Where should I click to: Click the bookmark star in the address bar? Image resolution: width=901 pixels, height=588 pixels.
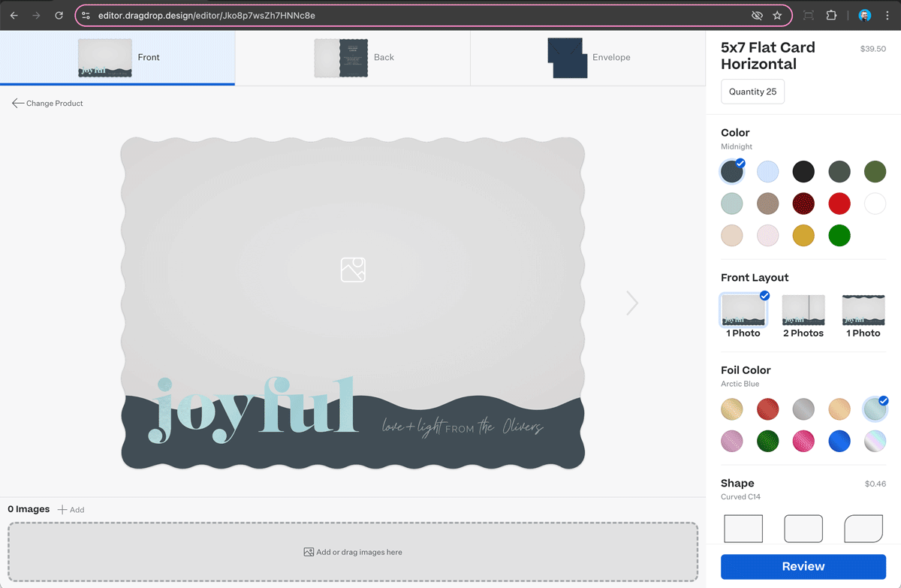(777, 14)
